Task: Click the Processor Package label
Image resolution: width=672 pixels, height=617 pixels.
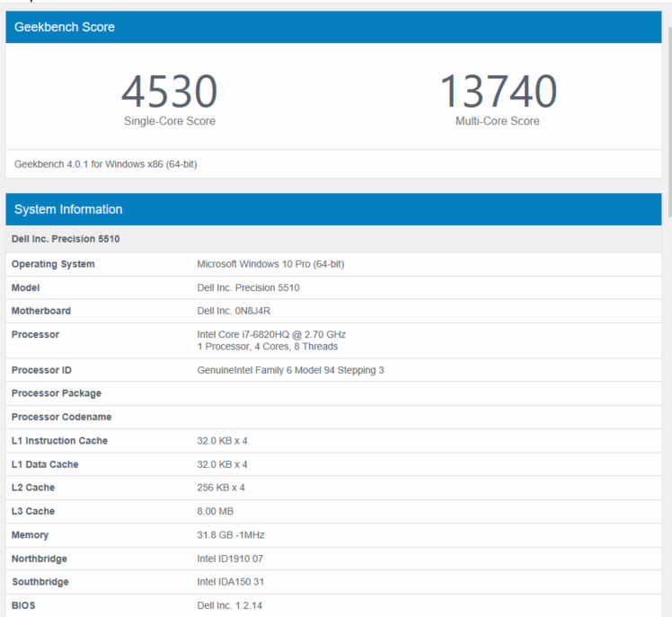Action: point(57,393)
